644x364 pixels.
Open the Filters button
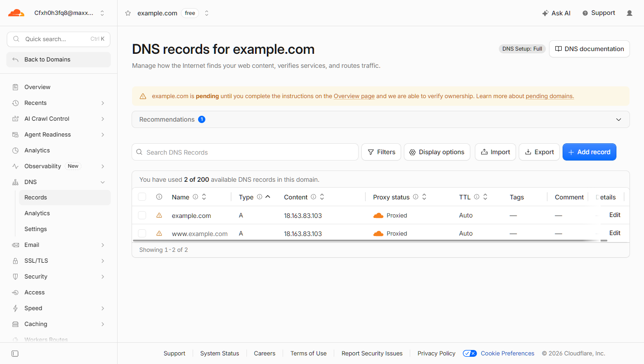click(381, 152)
